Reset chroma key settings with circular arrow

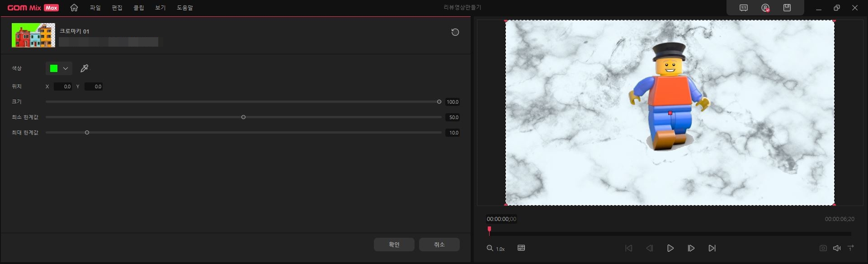point(455,32)
